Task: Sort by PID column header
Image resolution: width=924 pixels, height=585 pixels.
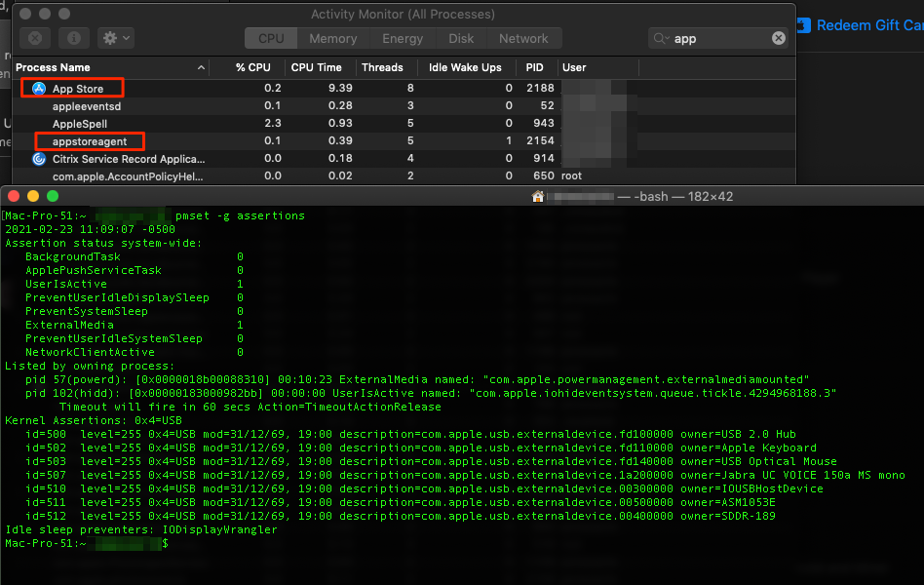Action: pos(537,68)
